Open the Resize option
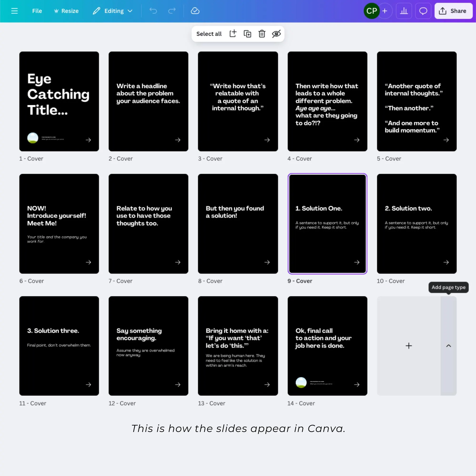 66,11
